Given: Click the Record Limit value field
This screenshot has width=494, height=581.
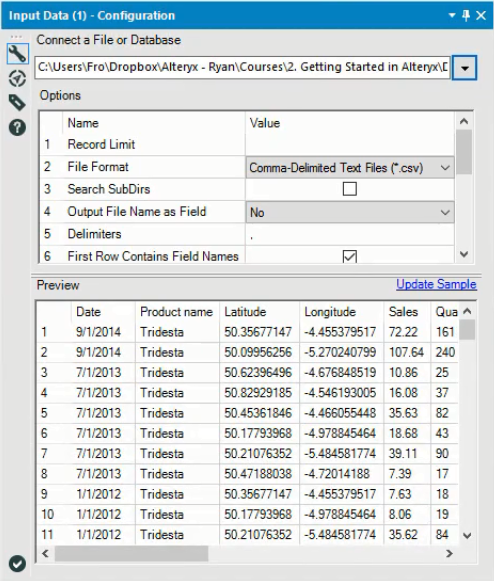Looking at the screenshot, I should click(349, 145).
